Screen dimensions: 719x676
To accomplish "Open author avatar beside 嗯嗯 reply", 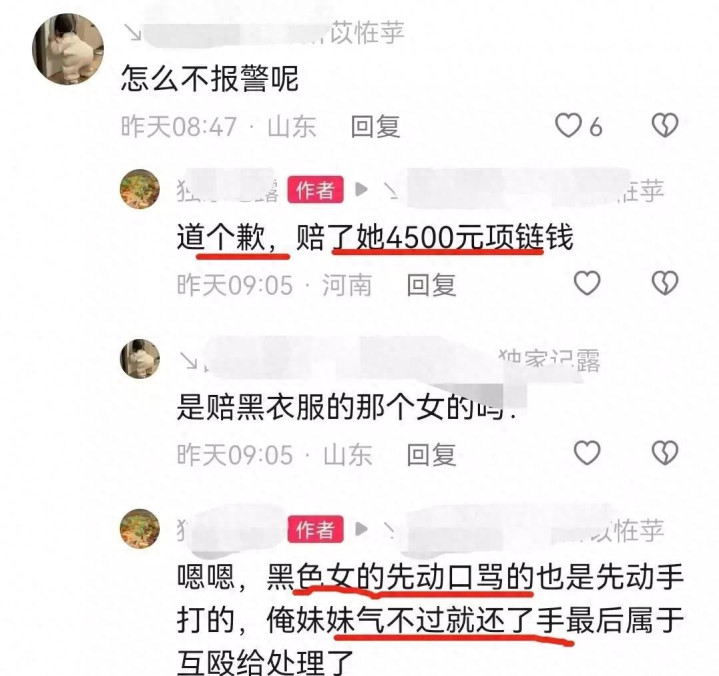I will (140, 529).
